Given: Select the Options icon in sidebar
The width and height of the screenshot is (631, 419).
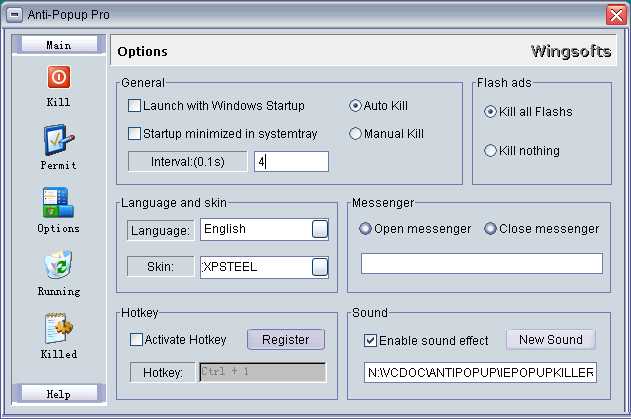Looking at the screenshot, I should pos(58,202).
